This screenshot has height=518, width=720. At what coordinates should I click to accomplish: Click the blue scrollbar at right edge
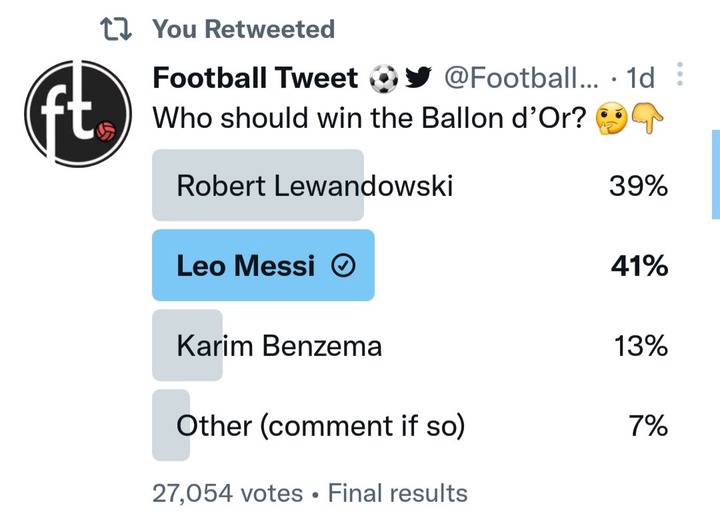(x=716, y=174)
